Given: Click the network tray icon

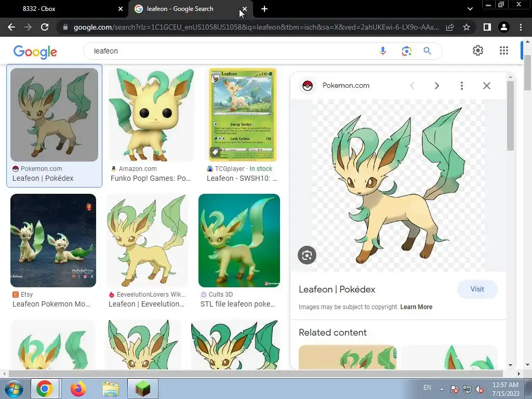Looking at the screenshot, I should [x=467, y=389].
